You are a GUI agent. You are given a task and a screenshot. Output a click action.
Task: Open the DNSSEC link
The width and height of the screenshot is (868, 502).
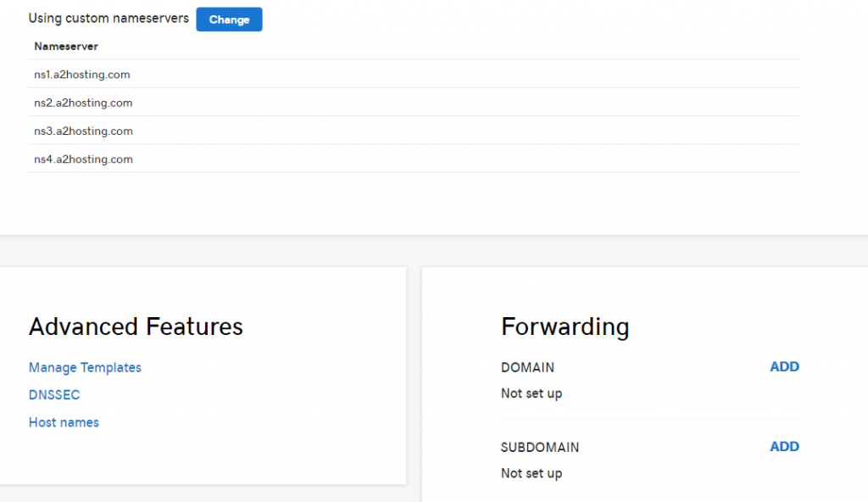point(54,394)
